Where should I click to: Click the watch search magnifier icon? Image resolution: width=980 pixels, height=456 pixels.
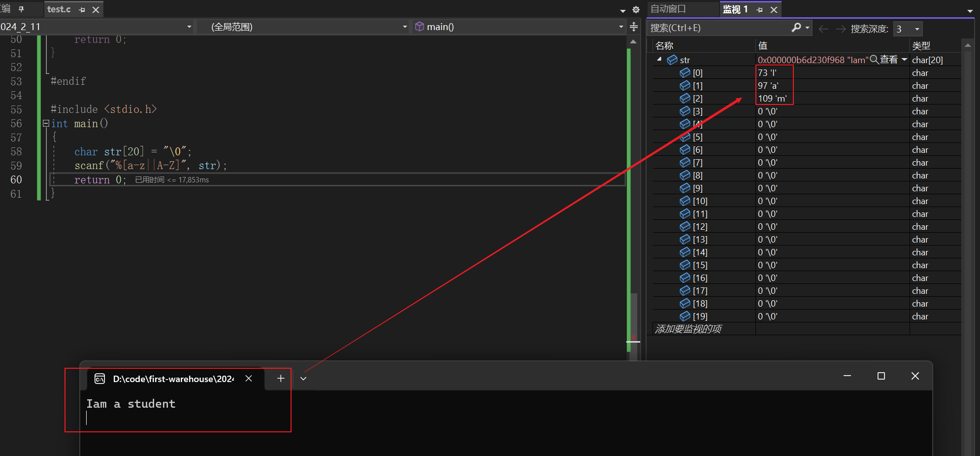point(796,28)
